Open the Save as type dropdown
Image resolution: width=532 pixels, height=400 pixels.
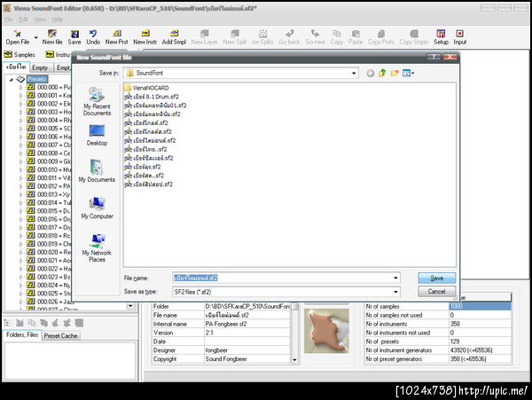pyautogui.click(x=395, y=292)
